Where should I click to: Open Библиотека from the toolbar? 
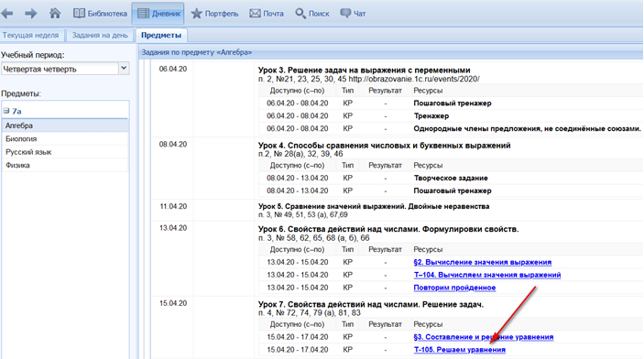tap(100, 14)
